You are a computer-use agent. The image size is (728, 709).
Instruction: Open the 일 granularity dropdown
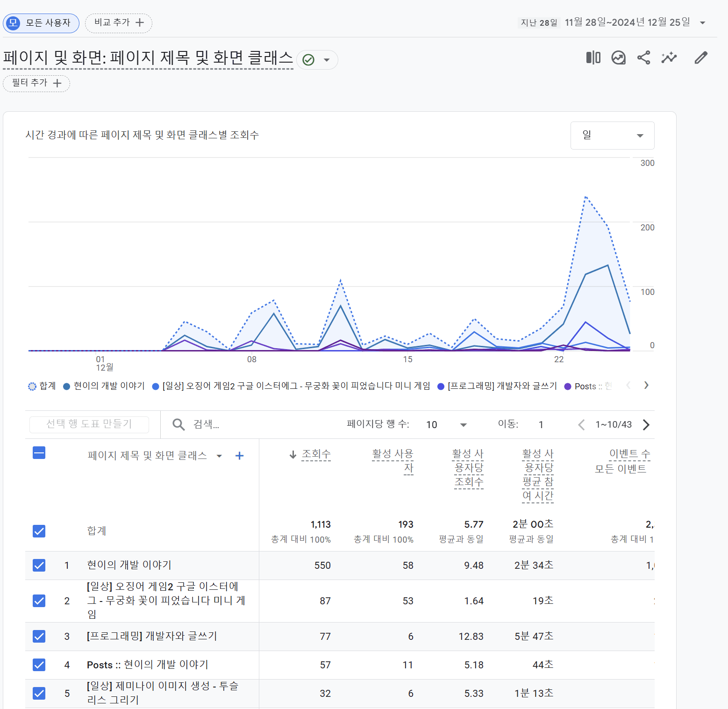click(x=612, y=136)
